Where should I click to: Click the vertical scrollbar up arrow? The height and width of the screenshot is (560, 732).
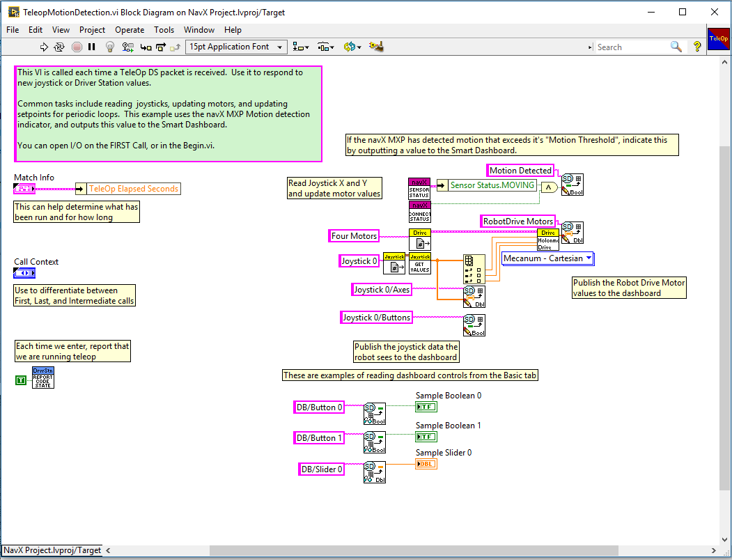click(x=724, y=62)
